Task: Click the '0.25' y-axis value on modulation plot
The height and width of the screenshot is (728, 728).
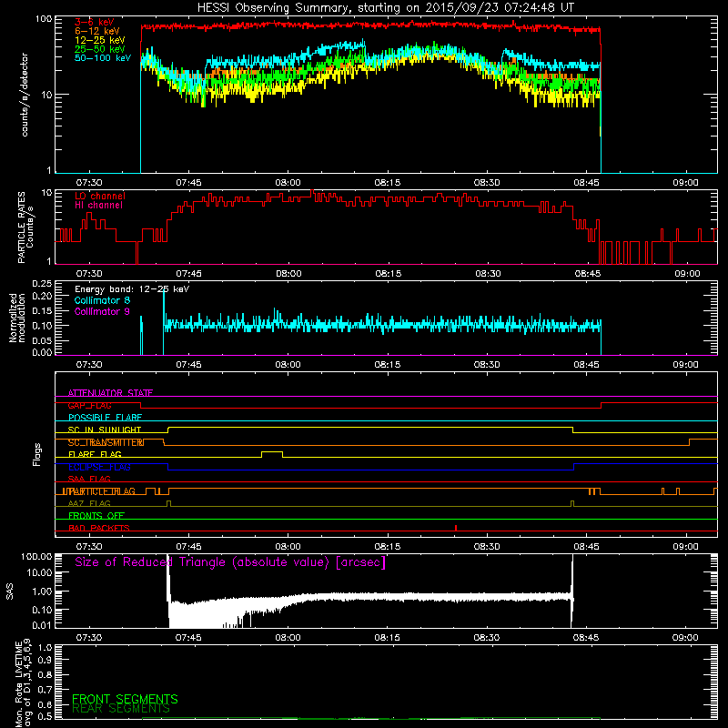Action: [x=42, y=284]
